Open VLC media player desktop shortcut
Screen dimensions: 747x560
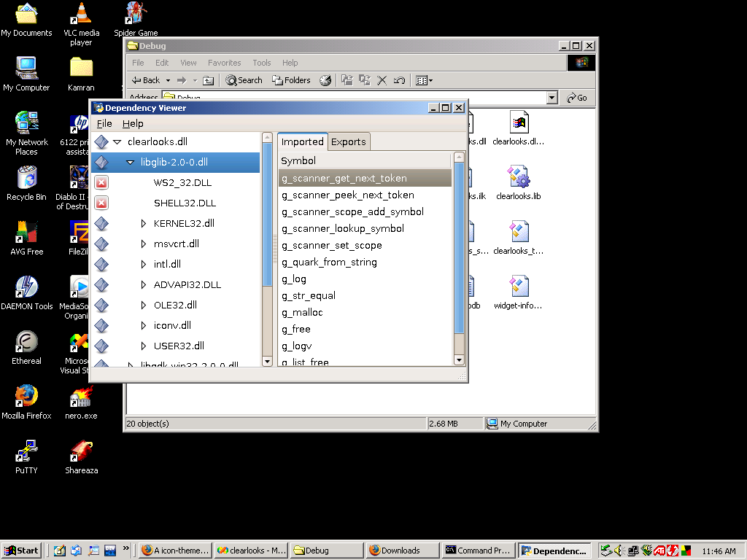coord(81,15)
